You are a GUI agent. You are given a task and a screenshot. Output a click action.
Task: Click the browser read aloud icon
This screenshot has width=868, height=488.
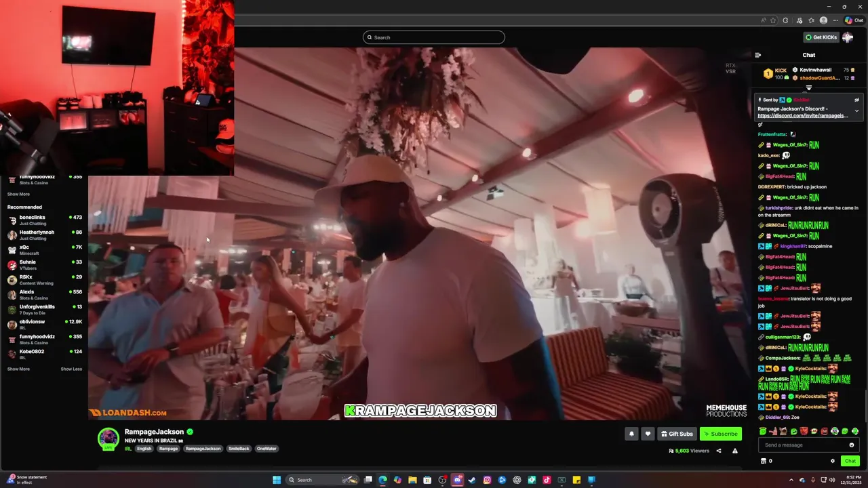pos(763,20)
